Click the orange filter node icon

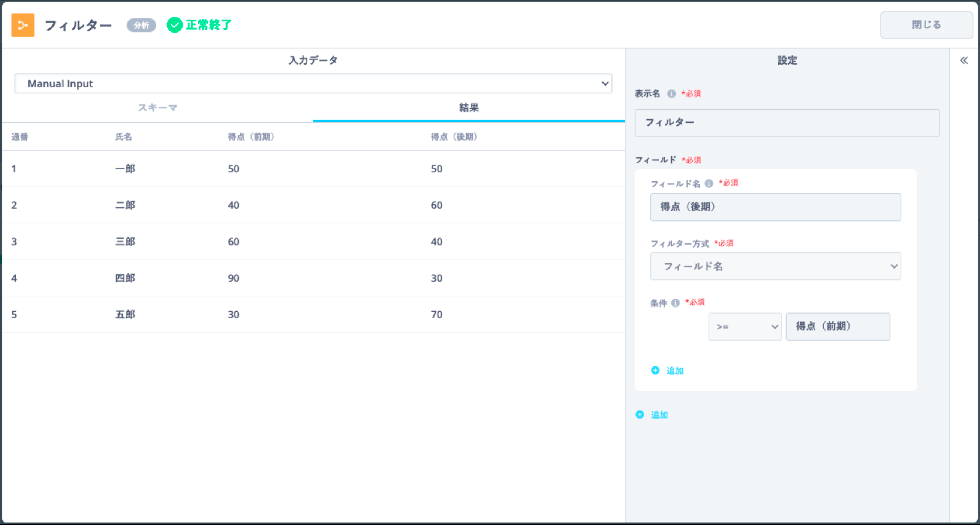click(x=23, y=25)
